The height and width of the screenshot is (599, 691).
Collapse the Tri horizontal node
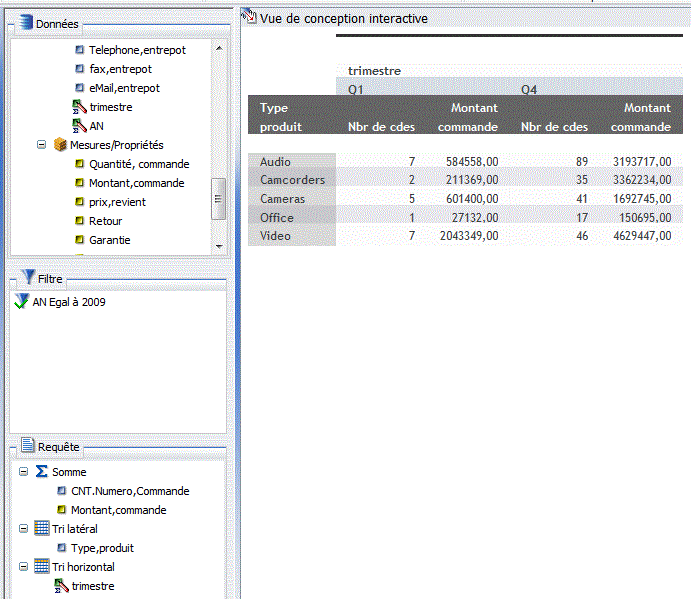point(24,567)
